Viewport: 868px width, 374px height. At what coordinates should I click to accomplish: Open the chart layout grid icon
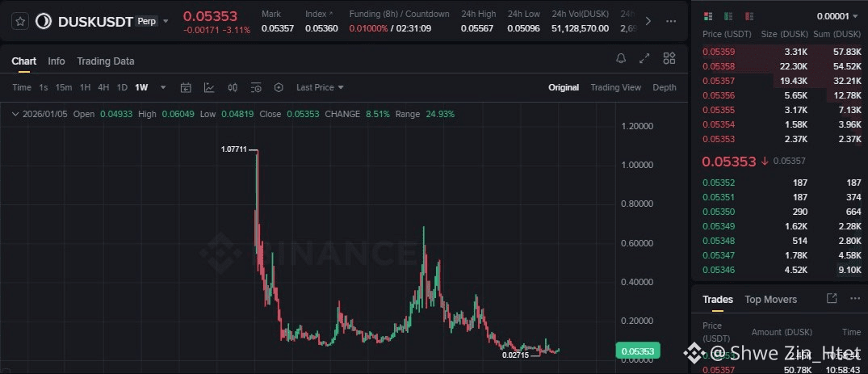[669, 58]
